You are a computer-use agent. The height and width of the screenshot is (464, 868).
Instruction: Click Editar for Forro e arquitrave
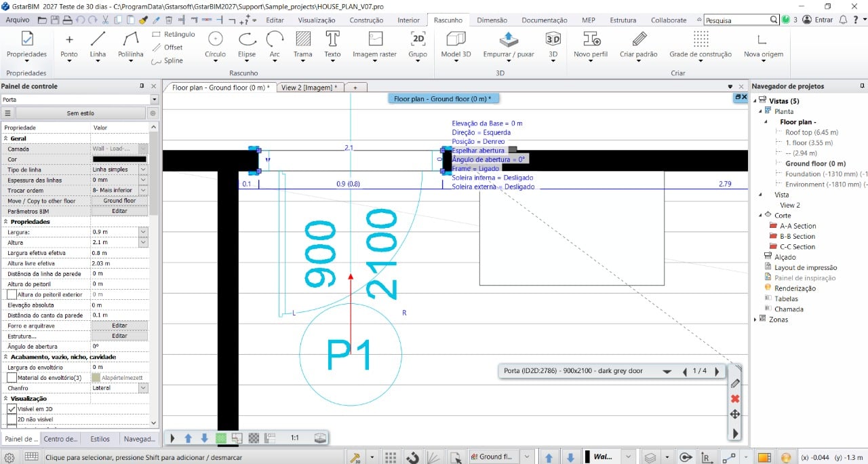click(119, 326)
